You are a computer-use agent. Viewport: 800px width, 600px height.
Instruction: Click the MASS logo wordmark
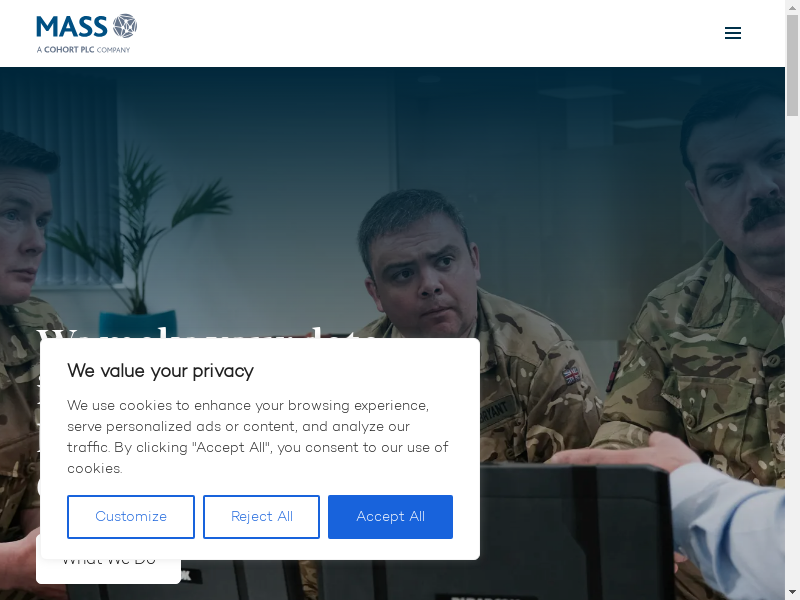point(72,27)
